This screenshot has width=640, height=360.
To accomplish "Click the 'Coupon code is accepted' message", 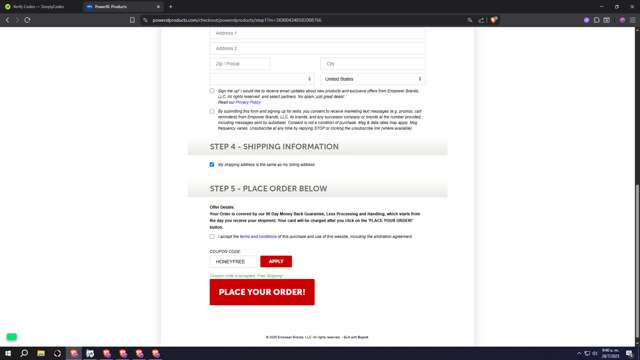I will tap(246, 276).
